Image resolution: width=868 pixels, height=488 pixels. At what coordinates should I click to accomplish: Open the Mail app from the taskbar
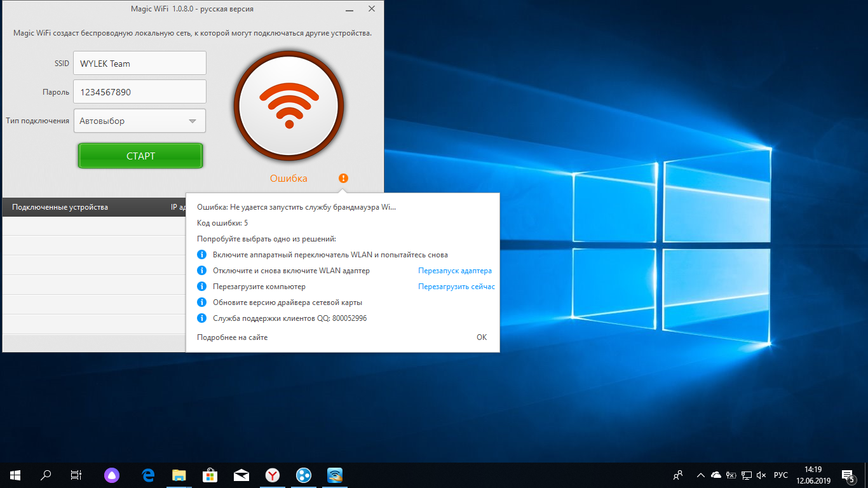pos(241,475)
